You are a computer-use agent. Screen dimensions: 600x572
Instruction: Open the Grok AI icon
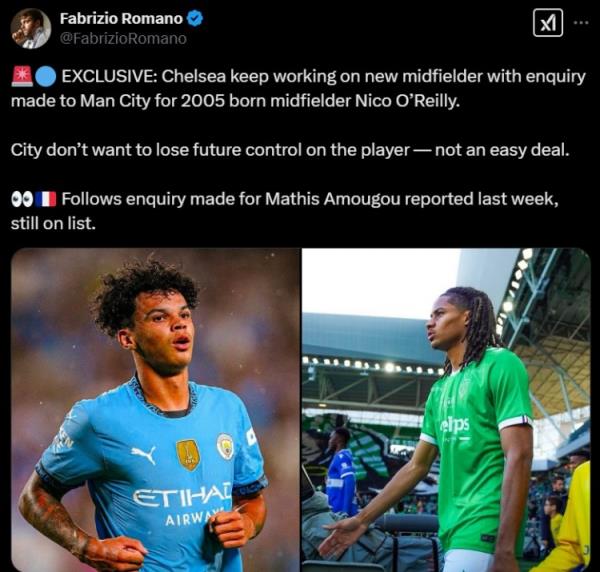point(547,24)
